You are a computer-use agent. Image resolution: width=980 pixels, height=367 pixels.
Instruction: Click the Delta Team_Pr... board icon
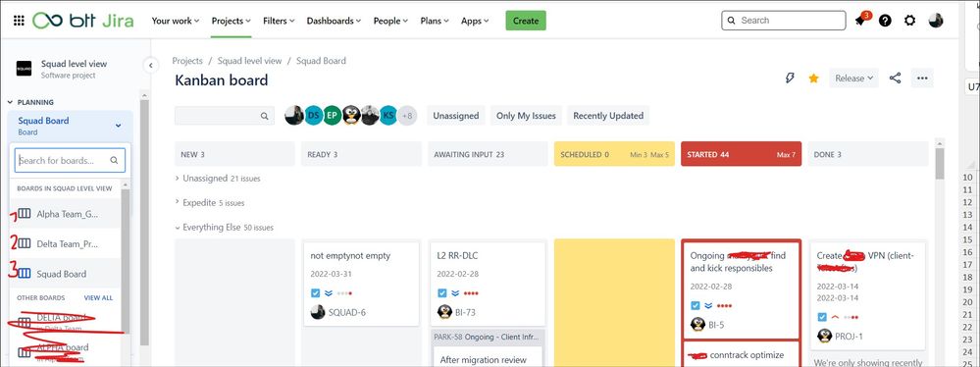click(x=24, y=243)
